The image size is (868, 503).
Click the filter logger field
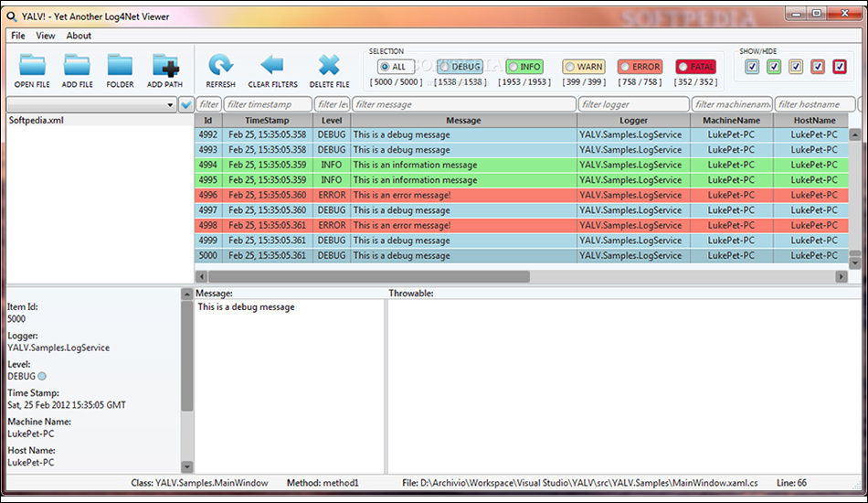[x=634, y=104]
